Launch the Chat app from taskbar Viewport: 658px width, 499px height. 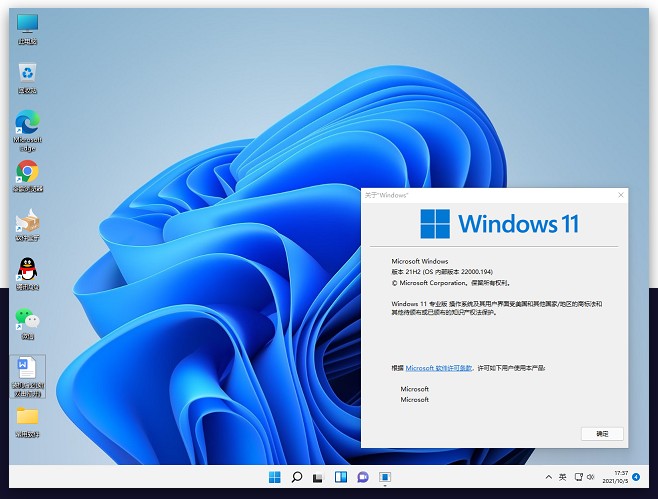pyautogui.click(x=363, y=478)
